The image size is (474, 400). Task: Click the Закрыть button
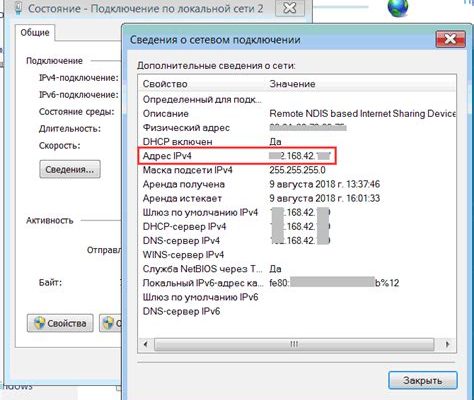click(x=423, y=380)
